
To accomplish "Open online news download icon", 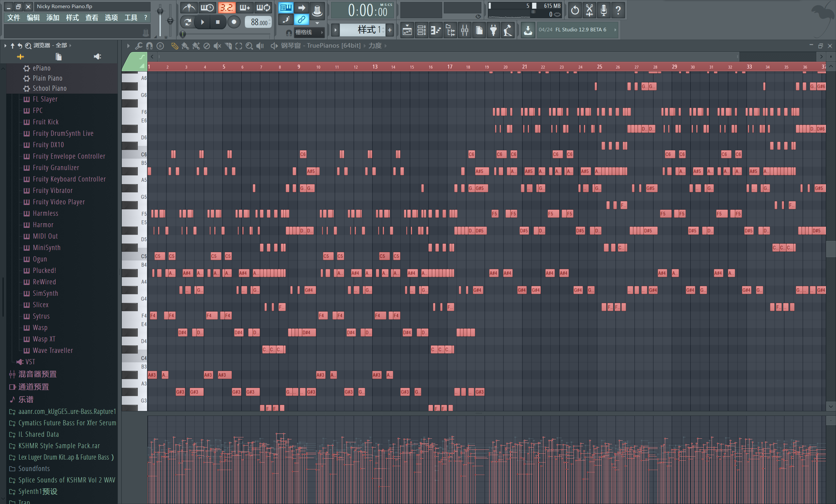I will click(528, 30).
